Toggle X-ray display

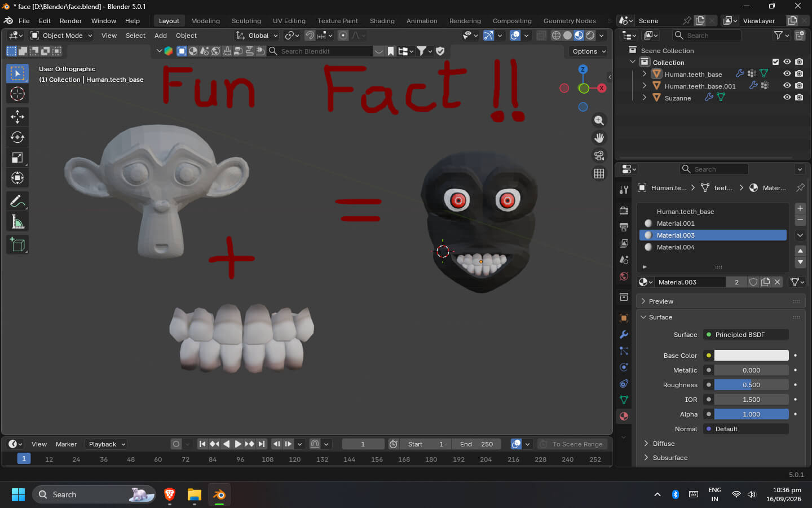pyautogui.click(x=541, y=35)
